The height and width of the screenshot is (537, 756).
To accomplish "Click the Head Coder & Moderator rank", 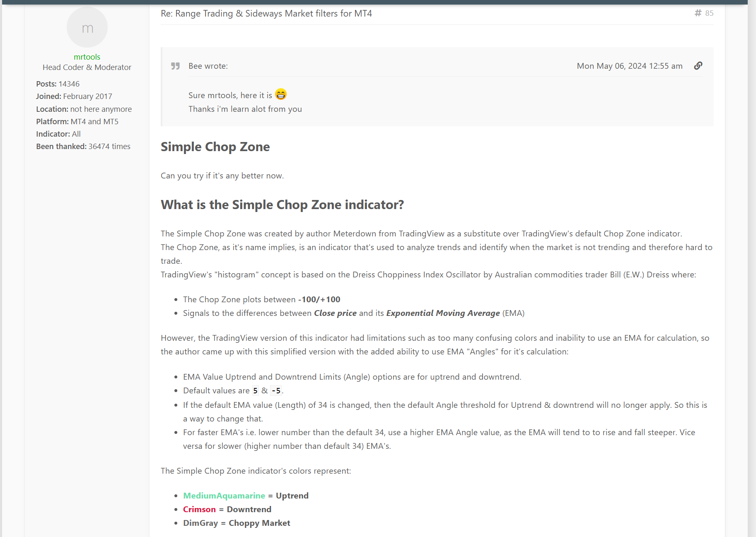I will click(87, 67).
